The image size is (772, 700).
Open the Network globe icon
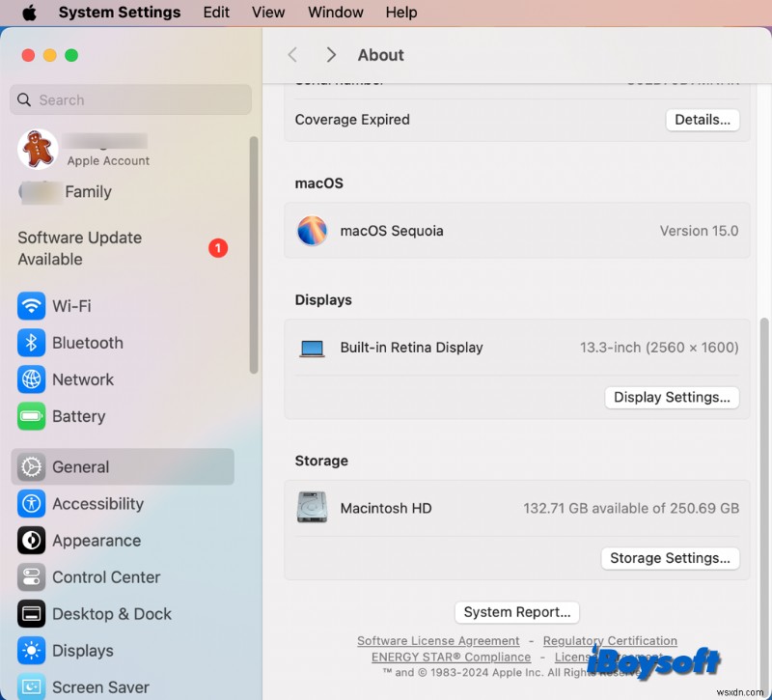[x=32, y=379]
